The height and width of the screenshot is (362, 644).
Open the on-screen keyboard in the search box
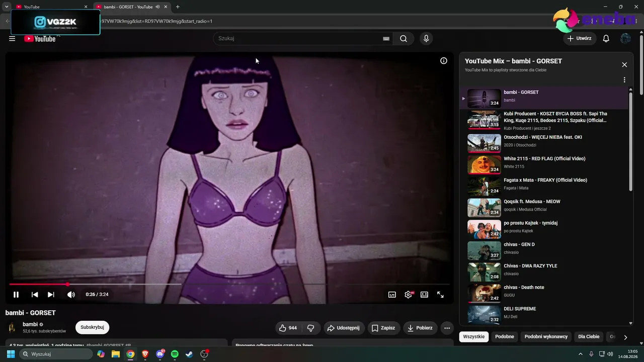[386, 39]
